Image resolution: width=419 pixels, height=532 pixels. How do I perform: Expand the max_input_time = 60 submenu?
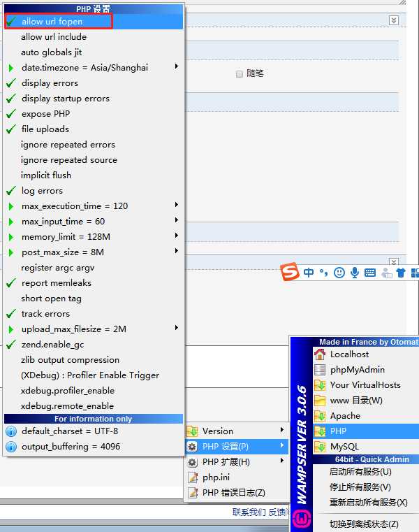94,221
